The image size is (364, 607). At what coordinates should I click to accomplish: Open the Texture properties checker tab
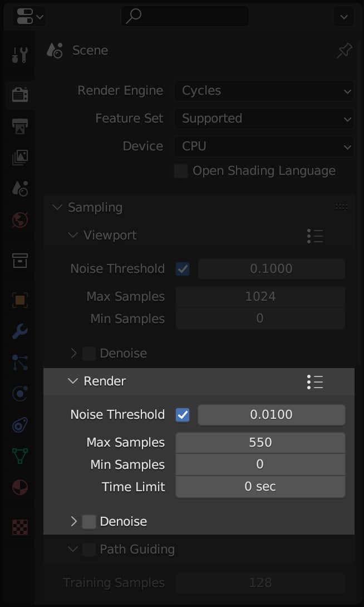[x=20, y=526]
